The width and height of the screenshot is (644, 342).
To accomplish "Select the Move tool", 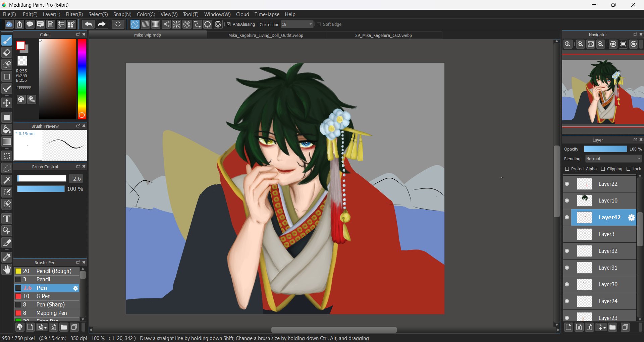I will point(7,103).
